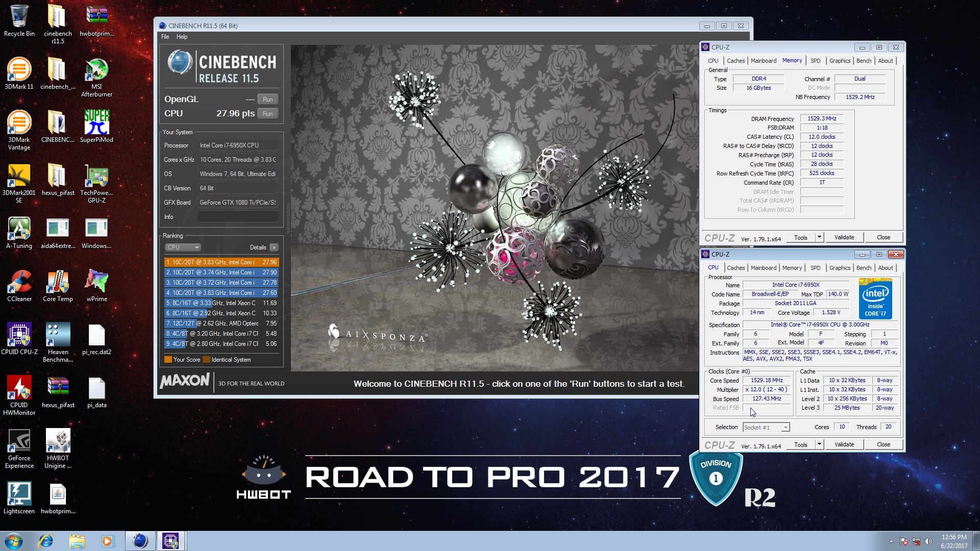Click Tools button in lower CPU-Z window
This screenshot has height=551, width=980.
[x=801, y=444]
